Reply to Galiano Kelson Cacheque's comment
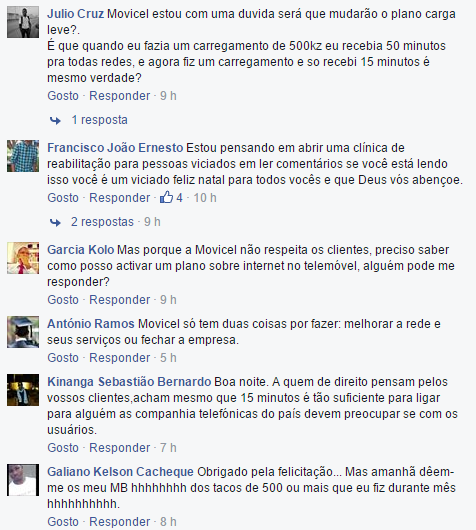The width and height of the screenshot is (476, 530). pos(120,522)
